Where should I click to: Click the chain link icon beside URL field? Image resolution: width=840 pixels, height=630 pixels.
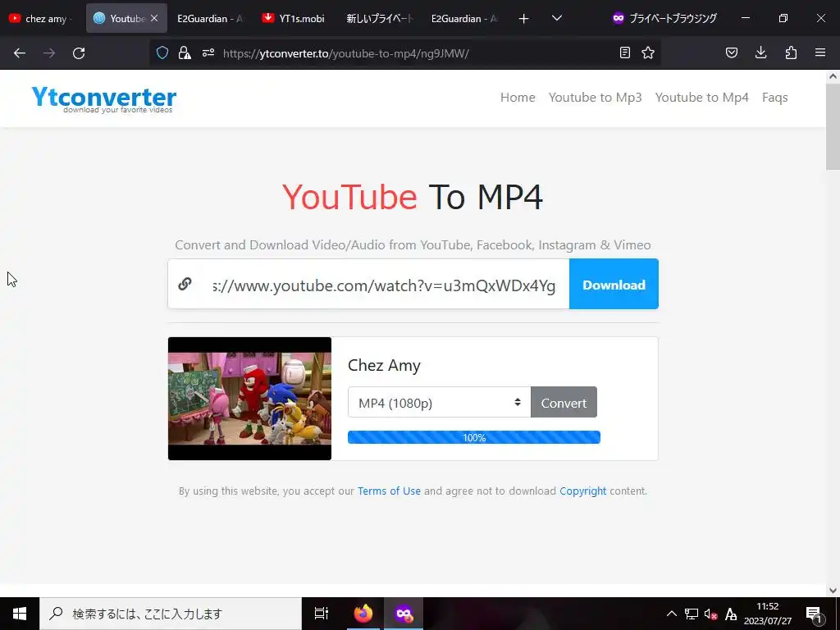[185, 284]
